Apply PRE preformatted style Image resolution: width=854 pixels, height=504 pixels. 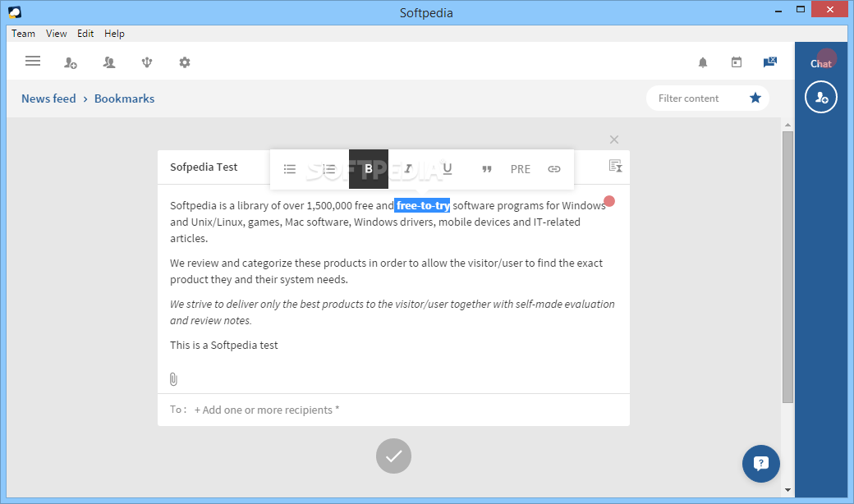[520, 169]
